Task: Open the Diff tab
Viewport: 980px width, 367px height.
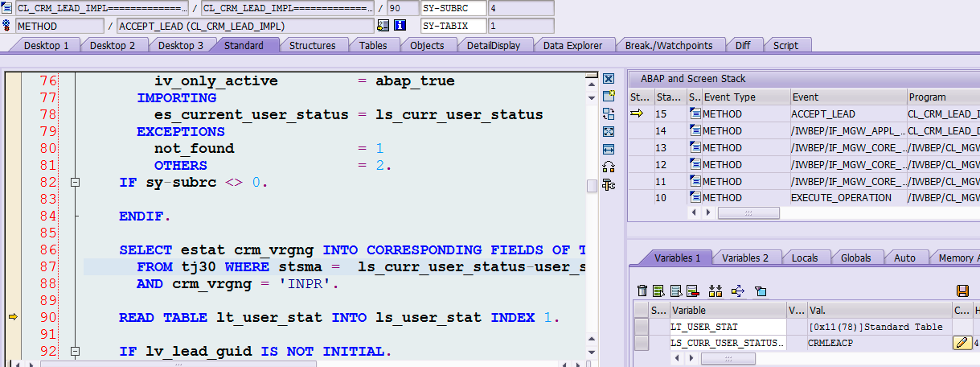Action: (743, 45)
